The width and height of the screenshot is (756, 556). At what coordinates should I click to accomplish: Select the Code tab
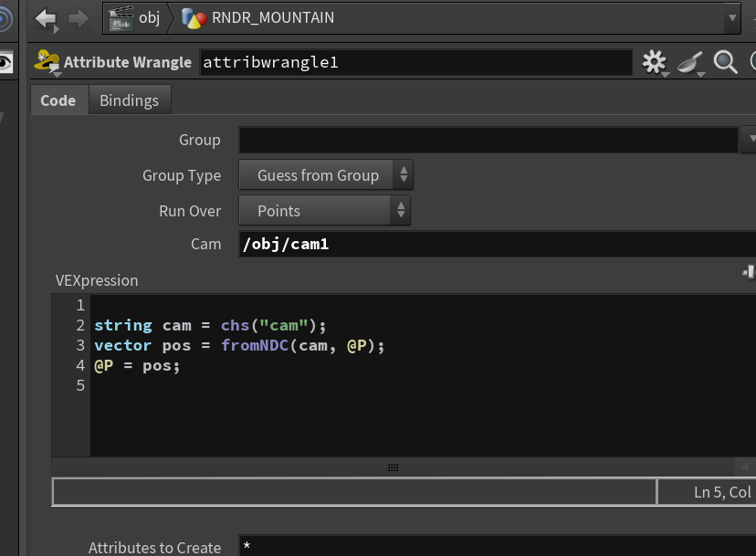tap(58, 100)
